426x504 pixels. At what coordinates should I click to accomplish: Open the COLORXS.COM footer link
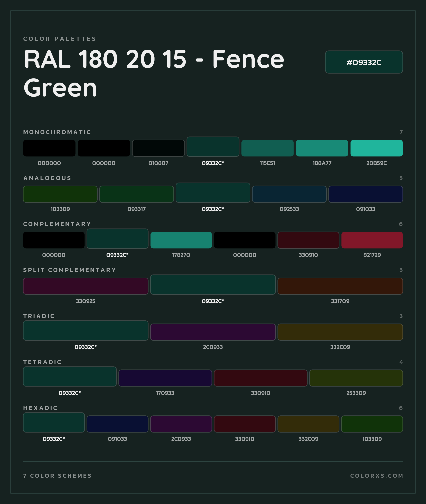(376, 476)
